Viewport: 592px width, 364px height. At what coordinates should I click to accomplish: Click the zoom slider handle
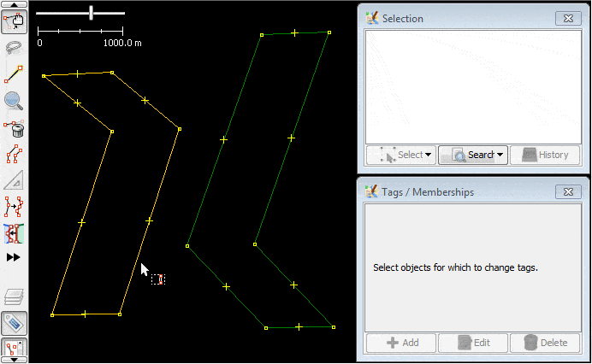(x=91, y=13)
